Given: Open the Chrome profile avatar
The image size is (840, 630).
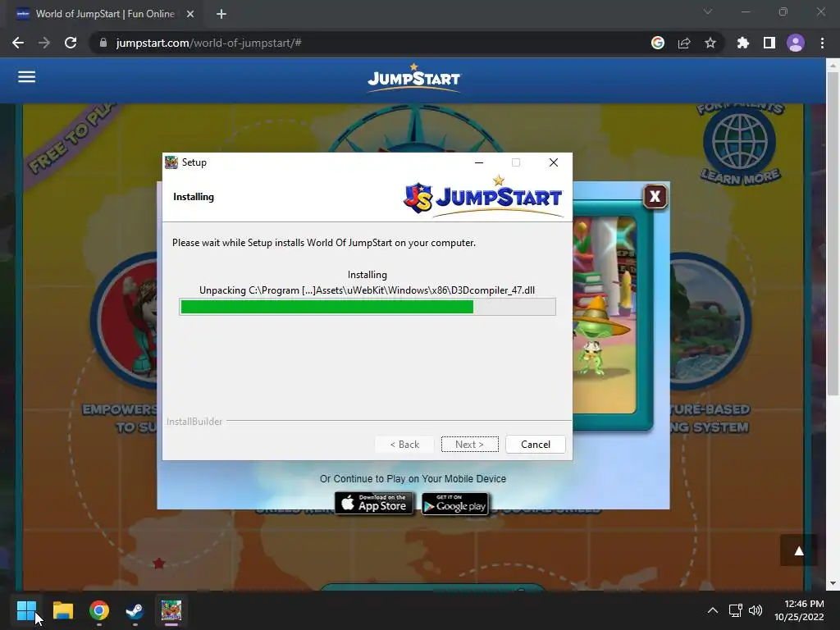Looking at the screenshot, I should tap(796, 43).
